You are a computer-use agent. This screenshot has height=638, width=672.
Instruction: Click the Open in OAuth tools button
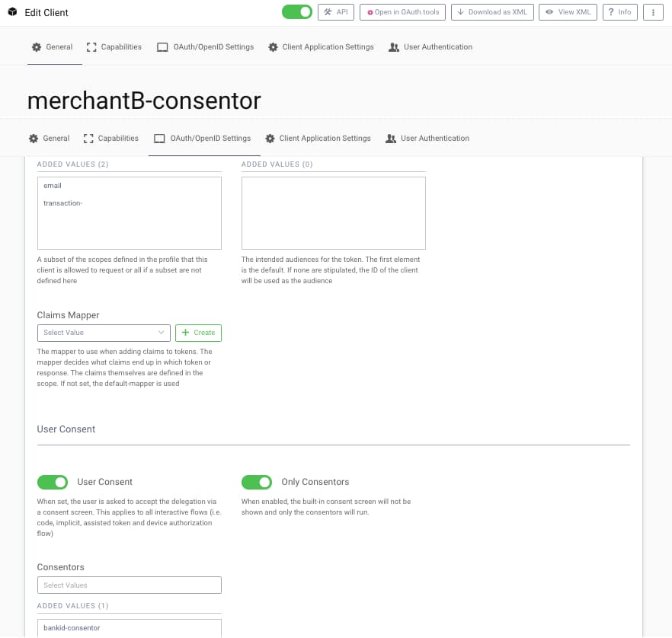click(x=402, y=11)
